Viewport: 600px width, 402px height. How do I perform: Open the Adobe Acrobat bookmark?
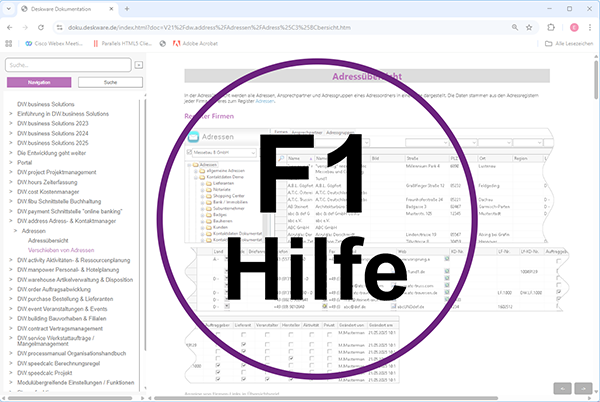[195, 44]
